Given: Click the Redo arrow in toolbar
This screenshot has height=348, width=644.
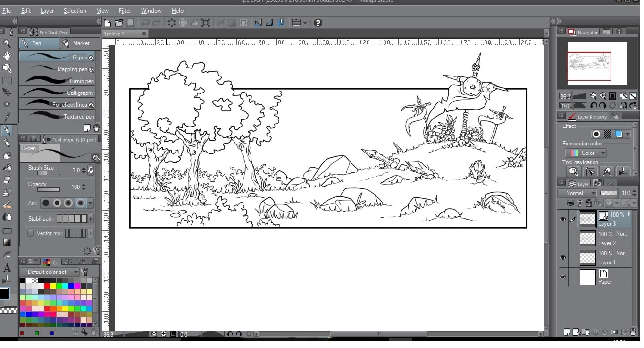Looking at the screenshot, I should [x=157, y=23].
